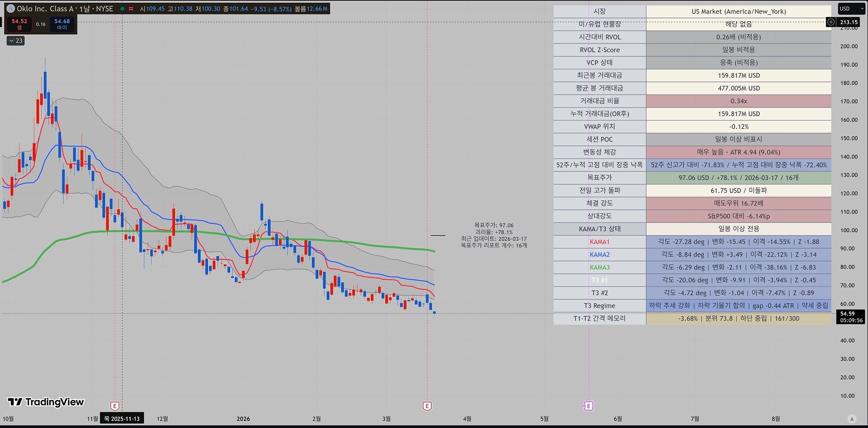Click the low value 100.30 in the legend

coord(211,9)
